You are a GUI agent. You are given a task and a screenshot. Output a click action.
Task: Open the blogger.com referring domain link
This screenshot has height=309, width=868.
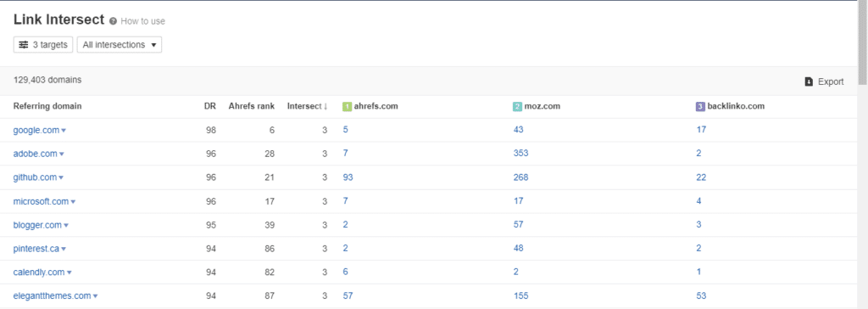click(37, 225)
